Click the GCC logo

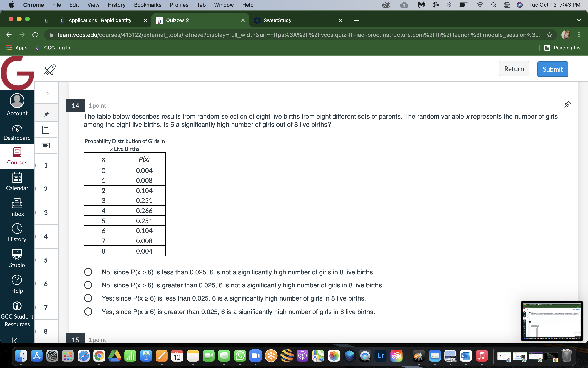coord(17,73)
